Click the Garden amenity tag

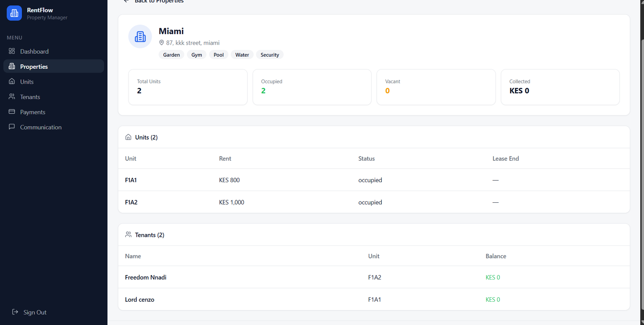[171, 55]
